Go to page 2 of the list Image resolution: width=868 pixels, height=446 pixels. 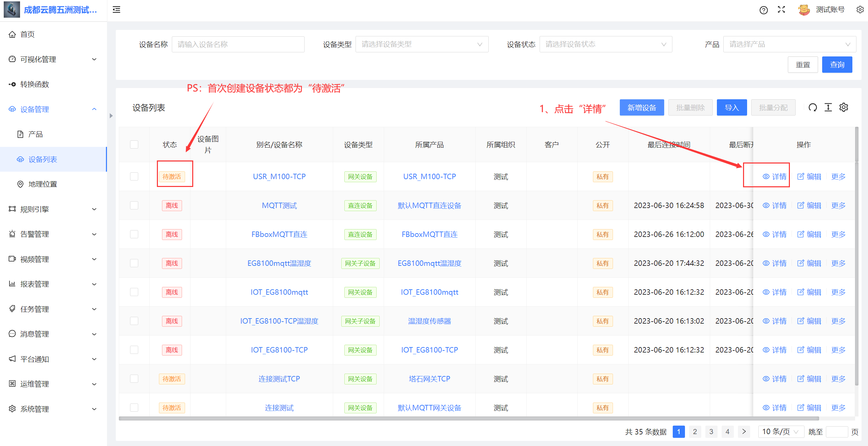(x=695, y=432)
